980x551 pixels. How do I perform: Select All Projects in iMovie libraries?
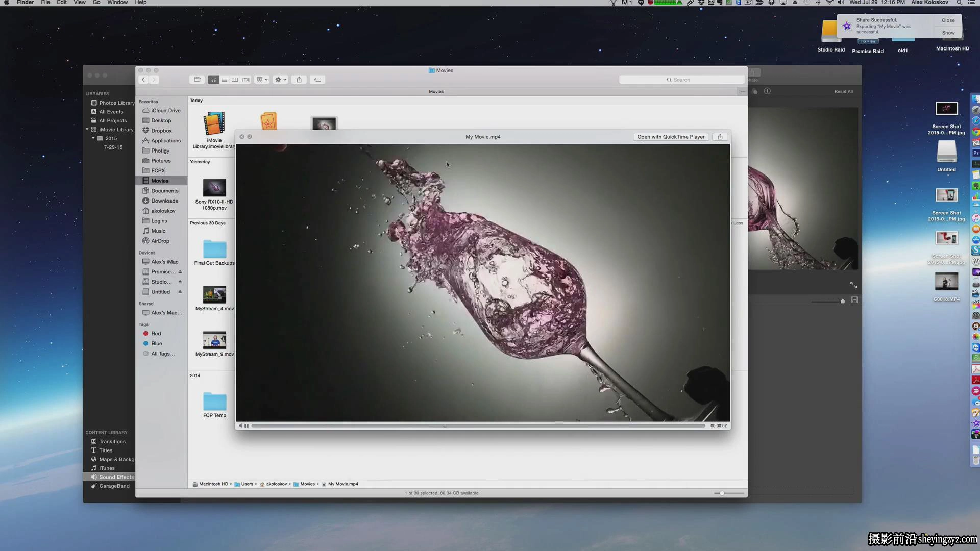tap(113, 121)
